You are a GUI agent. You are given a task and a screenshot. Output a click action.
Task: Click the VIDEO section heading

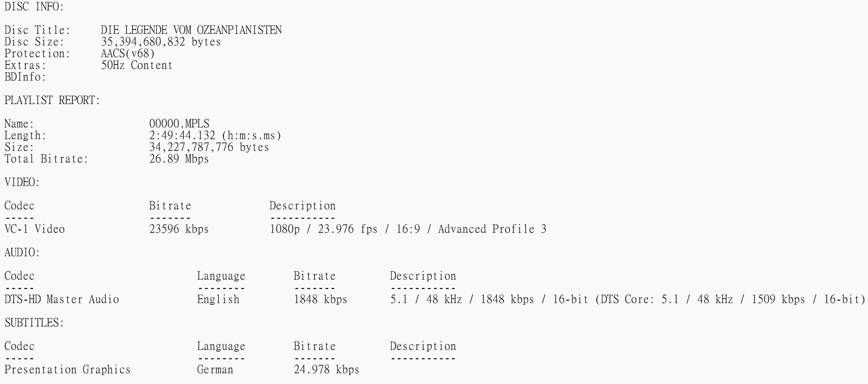(x=22, y=182)
